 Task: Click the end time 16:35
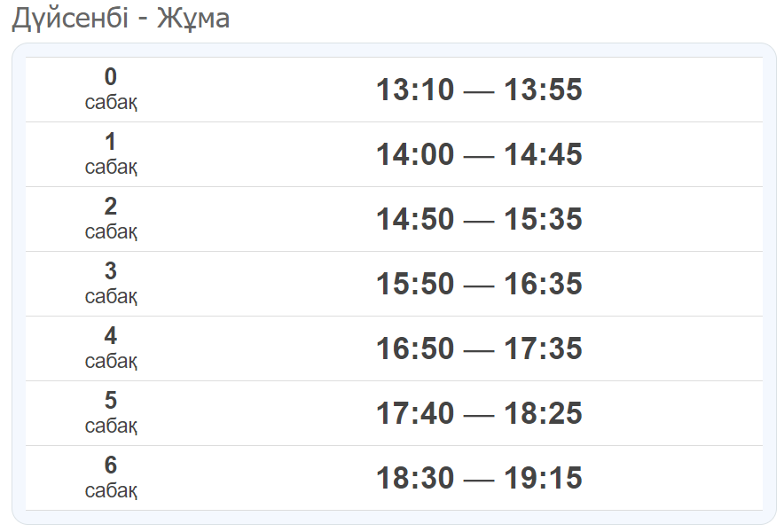[543, 284]
